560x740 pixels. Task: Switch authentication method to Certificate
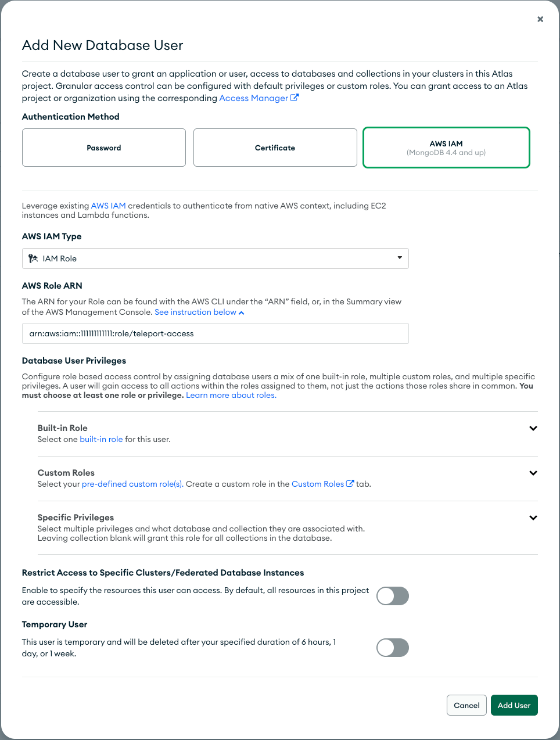click(x=275, y=148)
